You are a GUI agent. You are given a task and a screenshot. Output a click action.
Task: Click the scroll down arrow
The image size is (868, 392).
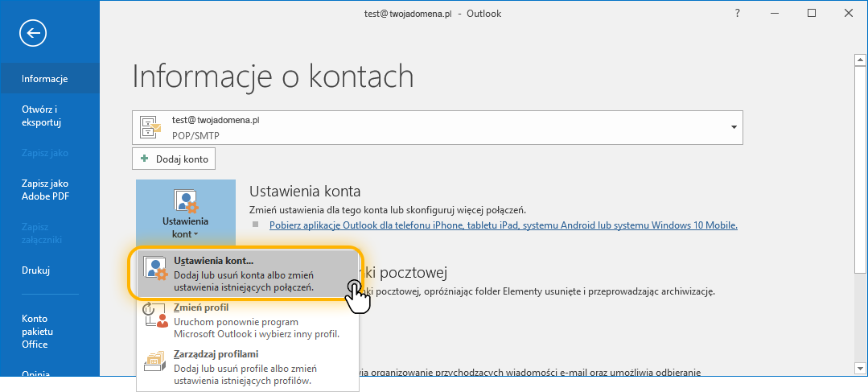click(860, 368)
